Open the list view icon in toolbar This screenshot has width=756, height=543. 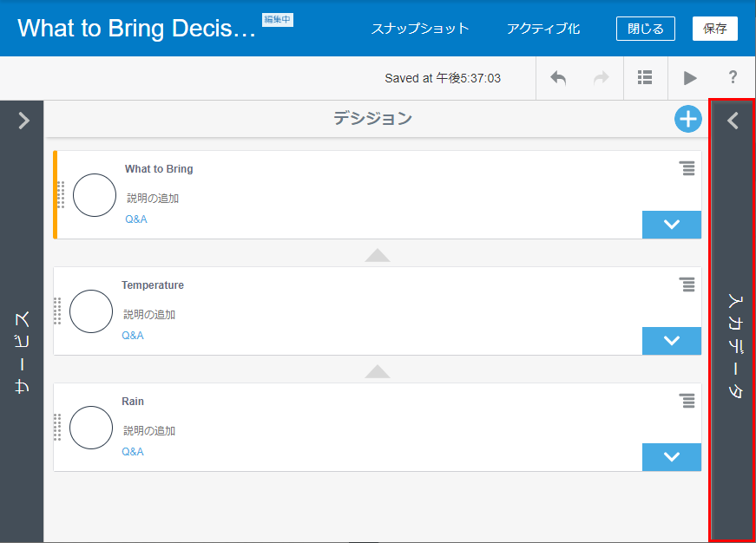click(x=645, y=78)
